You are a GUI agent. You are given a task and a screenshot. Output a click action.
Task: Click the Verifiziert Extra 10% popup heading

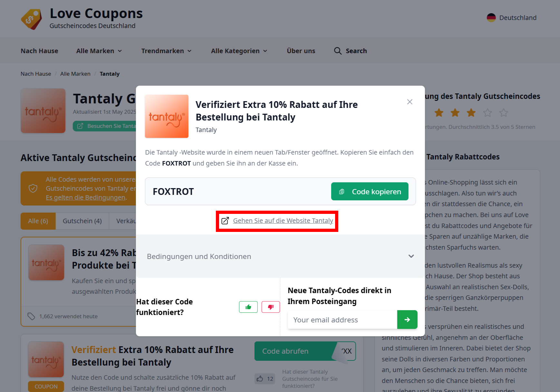276,111
